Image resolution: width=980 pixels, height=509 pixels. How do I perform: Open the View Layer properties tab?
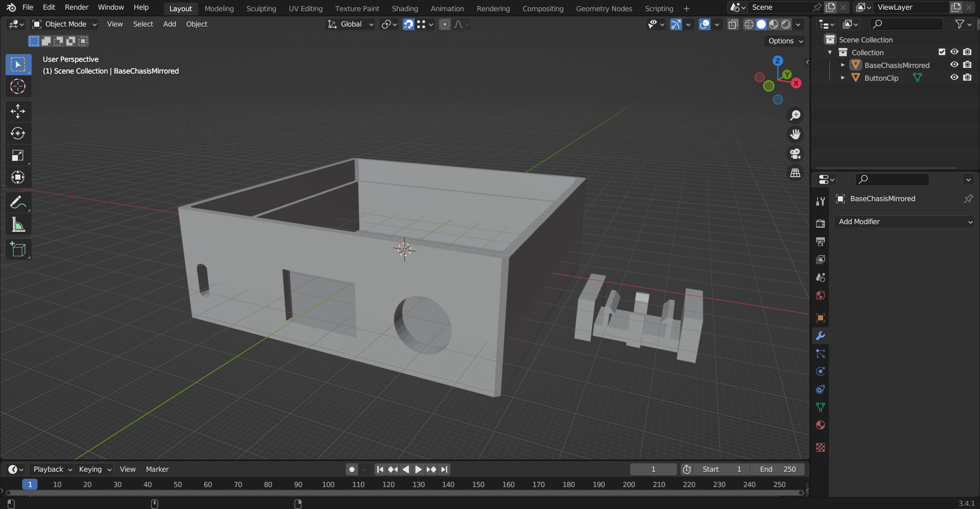[820, 259]
